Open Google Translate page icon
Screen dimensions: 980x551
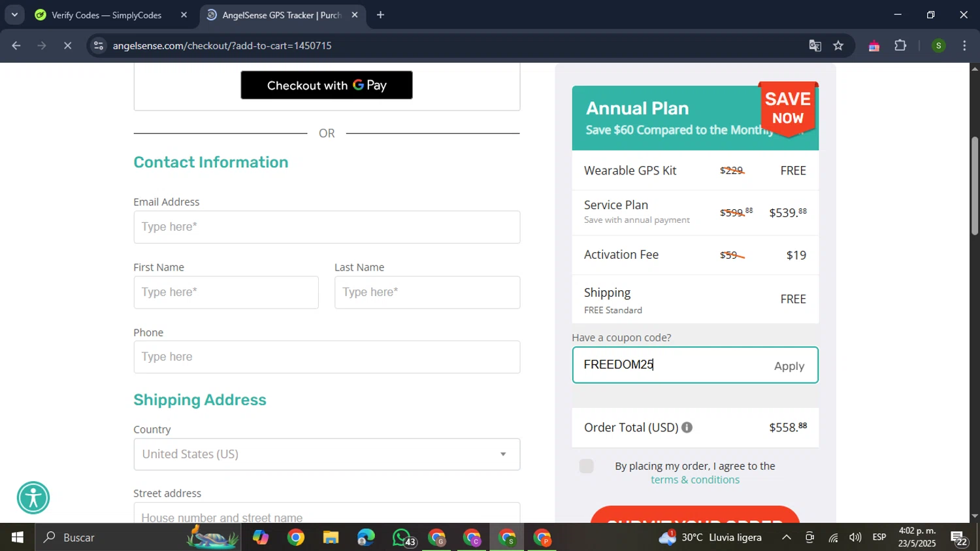pyautogui.click(x=815, y=46)
